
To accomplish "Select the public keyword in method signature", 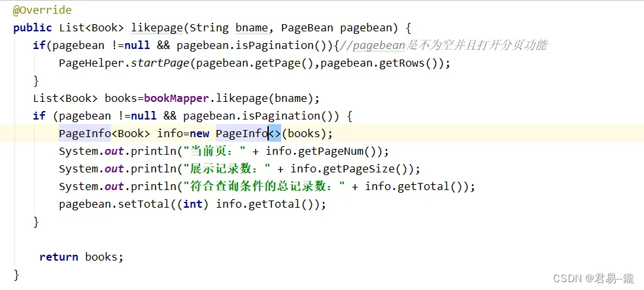I will (x=33, y=28).
